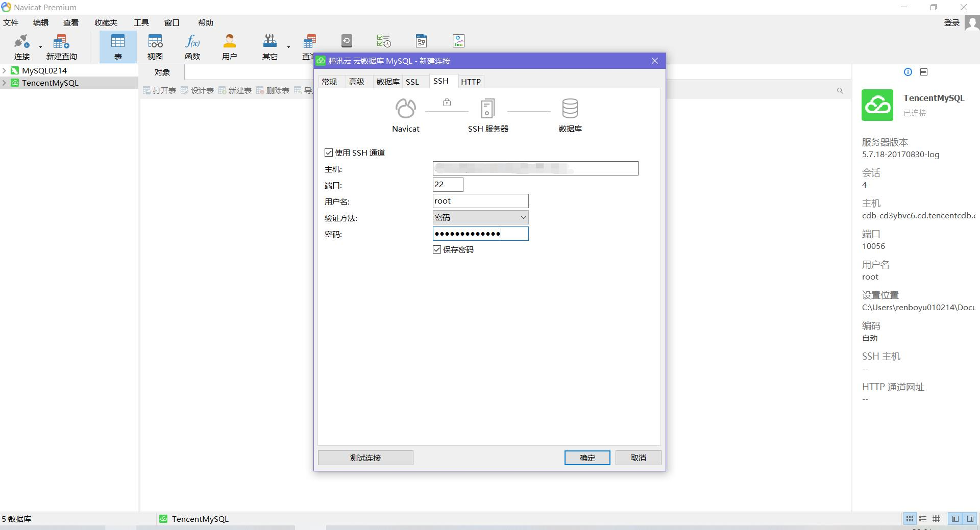Click the 用户名 field containing root
The width and height of the screenshot is (980, 530).
pos(480,201)
